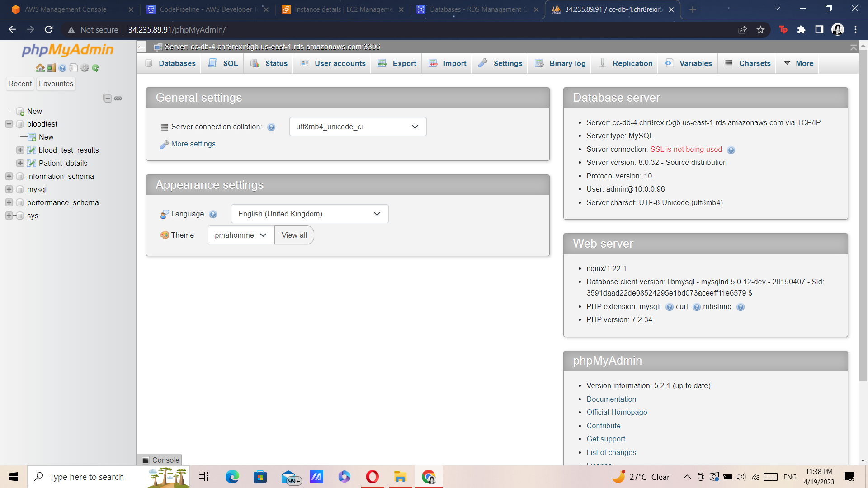Click the phpMyAdmin home icon
Image resolution: width=868 pixels, height=488 pixels.
coord(40,68)
